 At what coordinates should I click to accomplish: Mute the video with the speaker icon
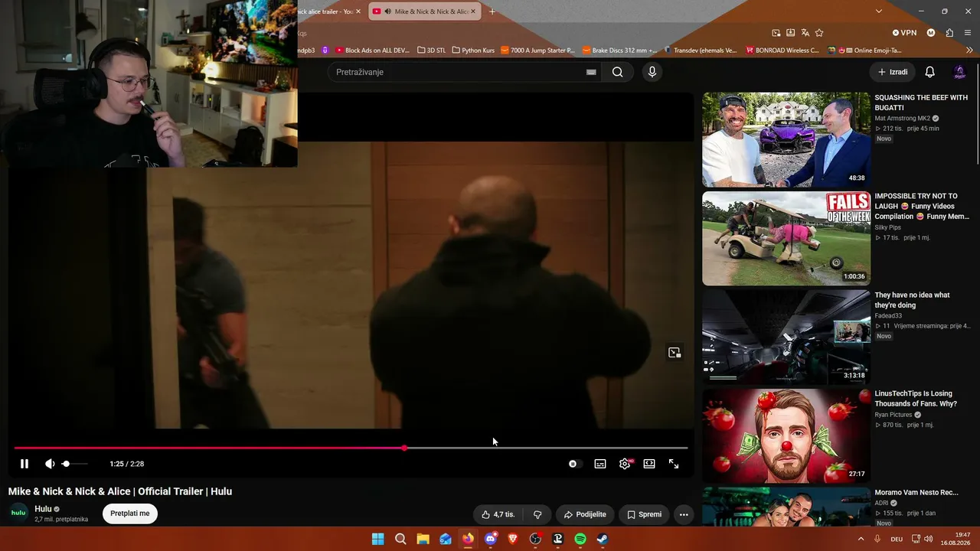[x=50, y=464]
